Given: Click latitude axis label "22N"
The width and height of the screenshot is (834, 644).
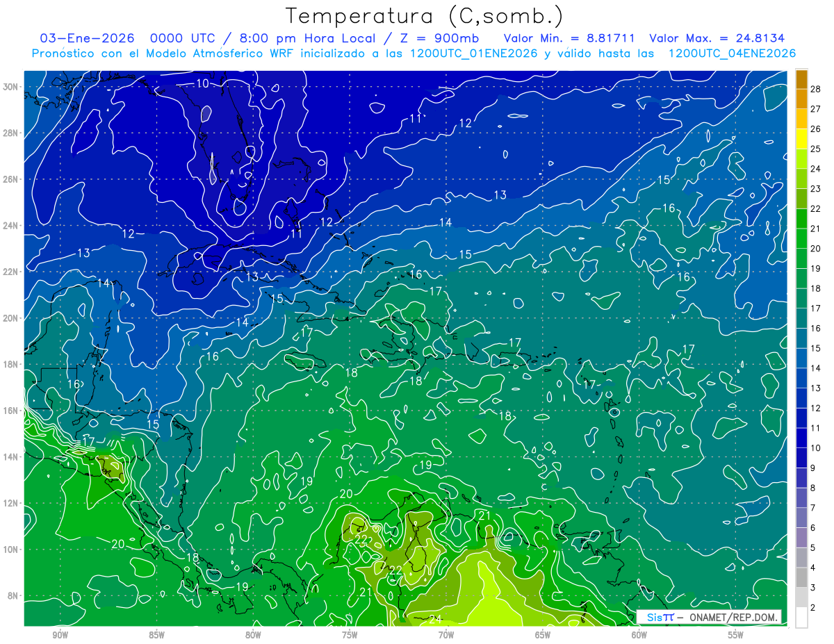Looking at the screenshot, I should pyautogui.click(x=12, y=272).
